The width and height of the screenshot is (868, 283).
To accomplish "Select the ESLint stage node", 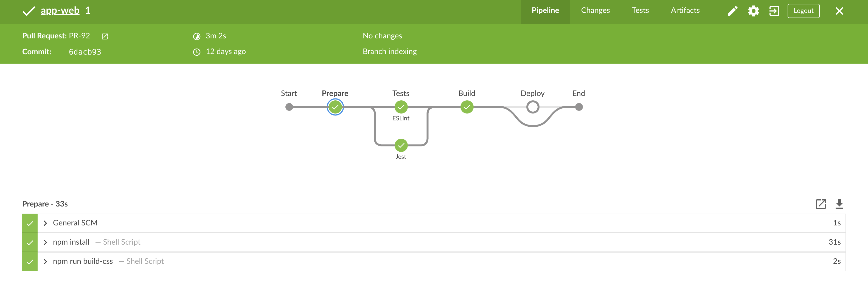I will [401, 107].
